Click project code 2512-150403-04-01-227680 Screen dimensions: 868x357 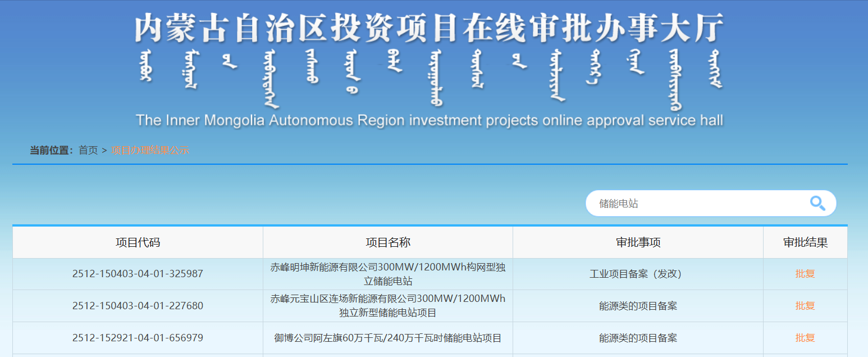pos(138,306)
